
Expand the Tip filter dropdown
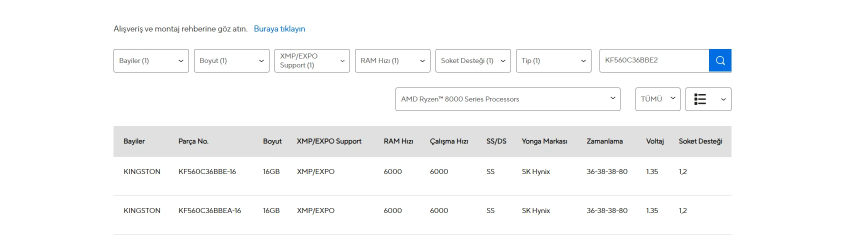[x=553, y=60]
